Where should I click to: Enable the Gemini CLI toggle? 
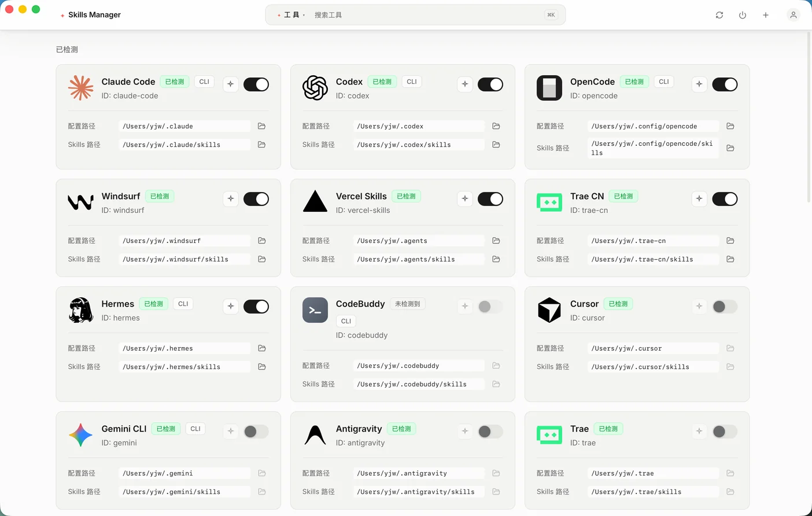coord(256,432)
